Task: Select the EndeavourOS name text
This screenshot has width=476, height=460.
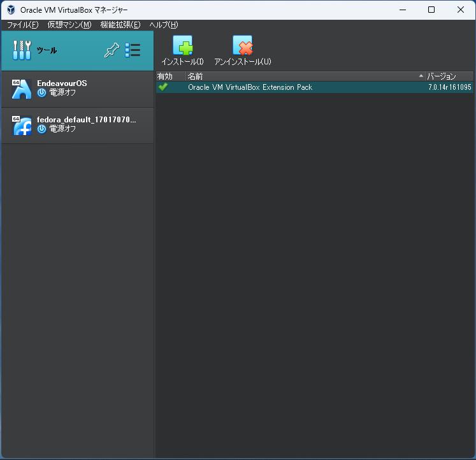Action: pos(62,83)
